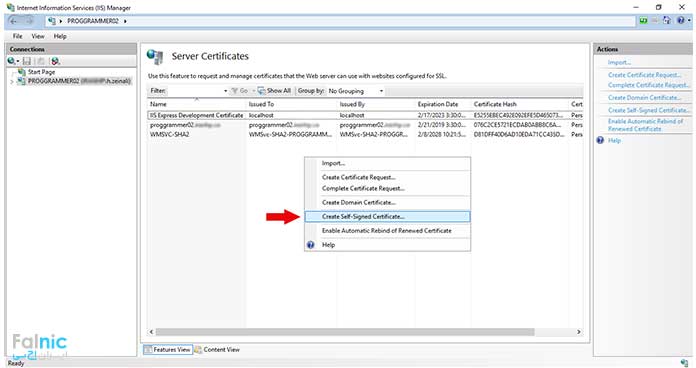Click Create Certificate Request link in Actions
The image size is (696, 368).
click(x=645, y=75)
